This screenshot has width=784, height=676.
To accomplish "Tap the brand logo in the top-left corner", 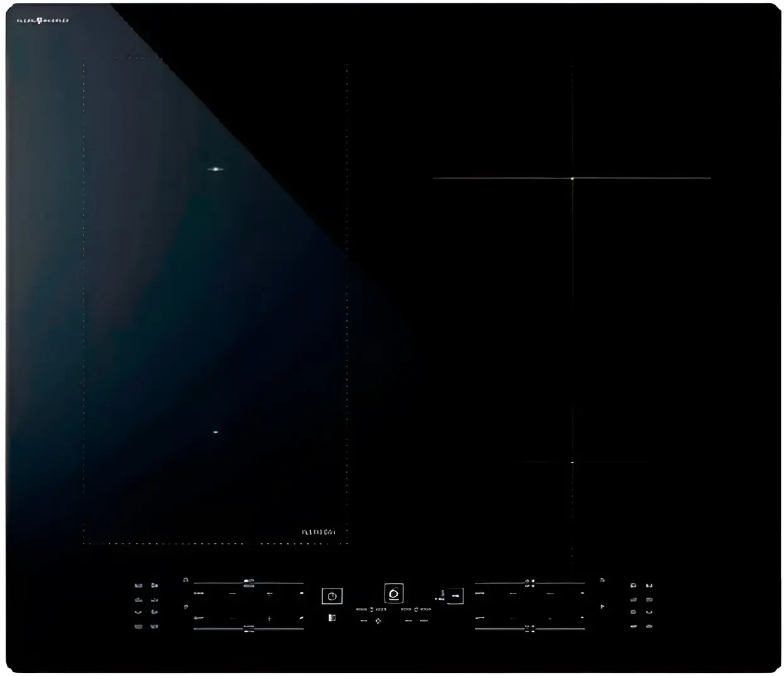I will 42,21.
